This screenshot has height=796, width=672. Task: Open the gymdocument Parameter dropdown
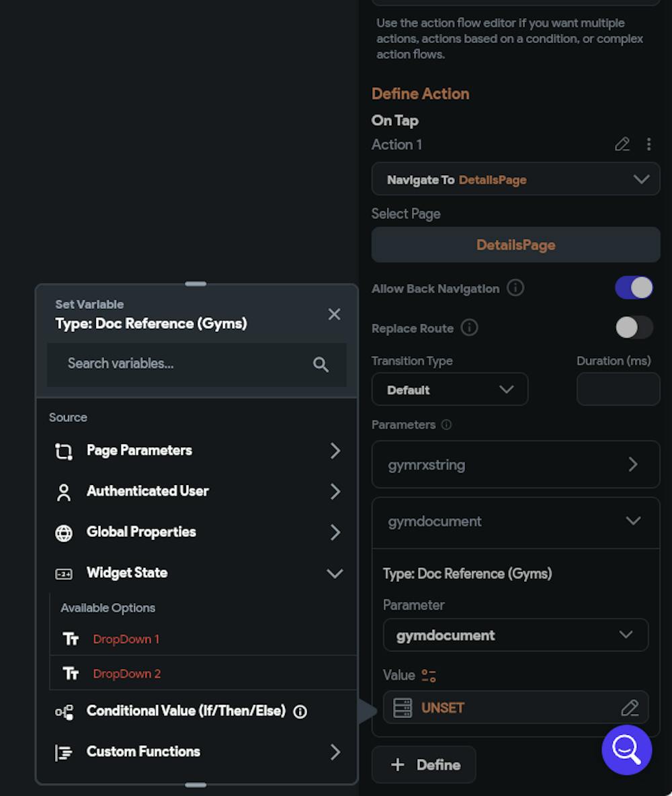(515, 635)
